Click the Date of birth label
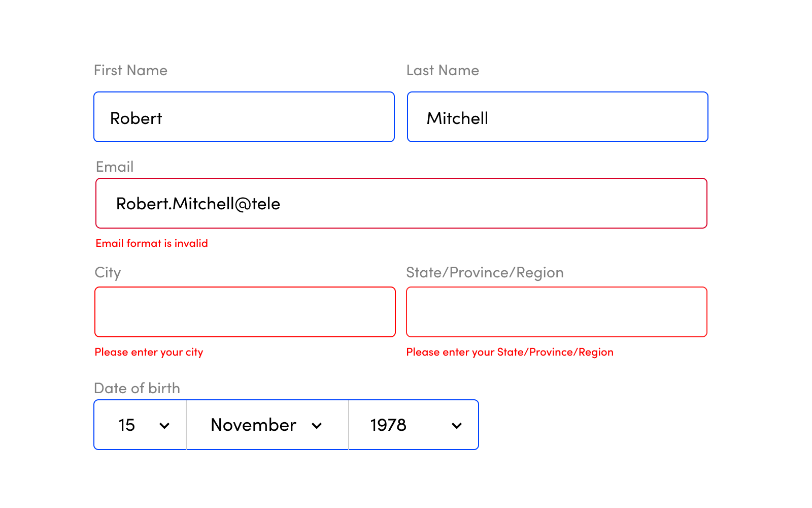The height and width of the screenshot is (508, 812). click(x=137, y=388)
